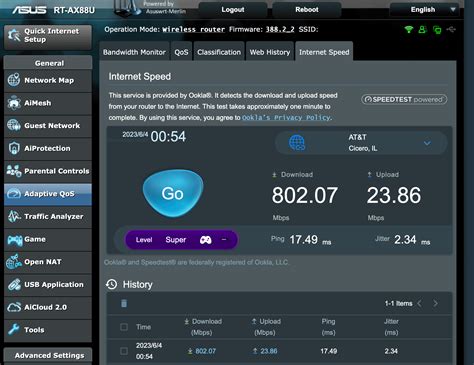Click the History clock icon
The height and width of the screenshot is (365, 474).
[x=112, y=284]
